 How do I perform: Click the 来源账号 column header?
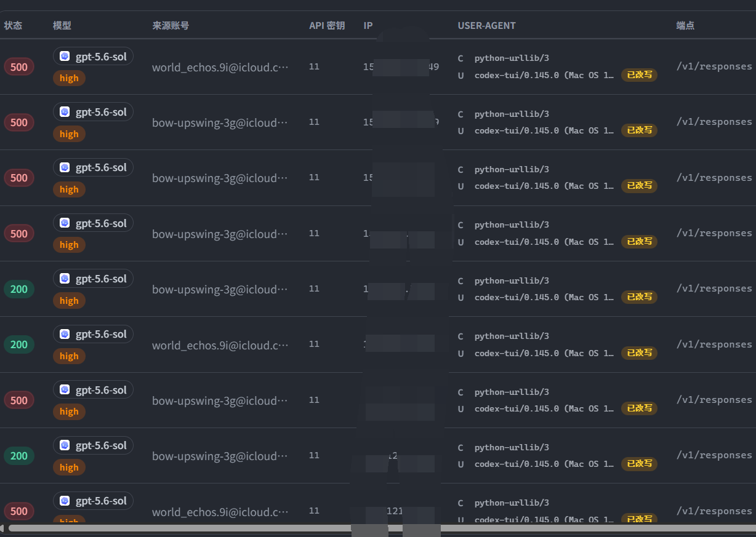171,26
